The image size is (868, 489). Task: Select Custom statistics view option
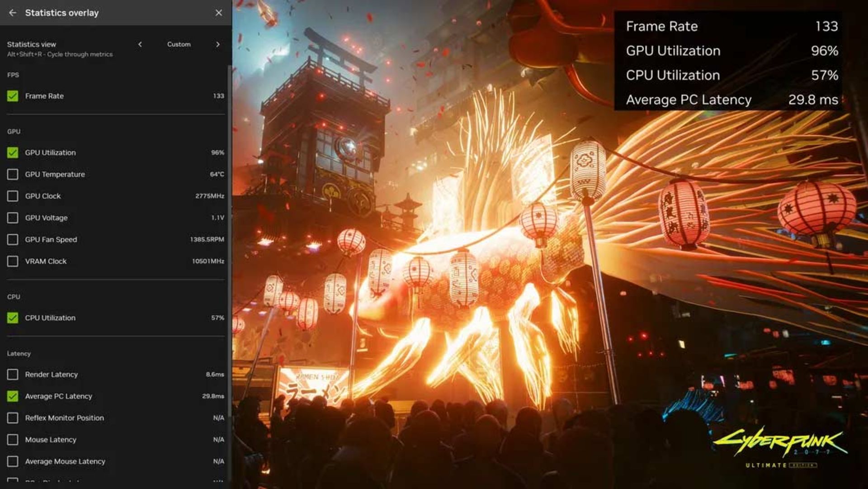click(178, 43)
